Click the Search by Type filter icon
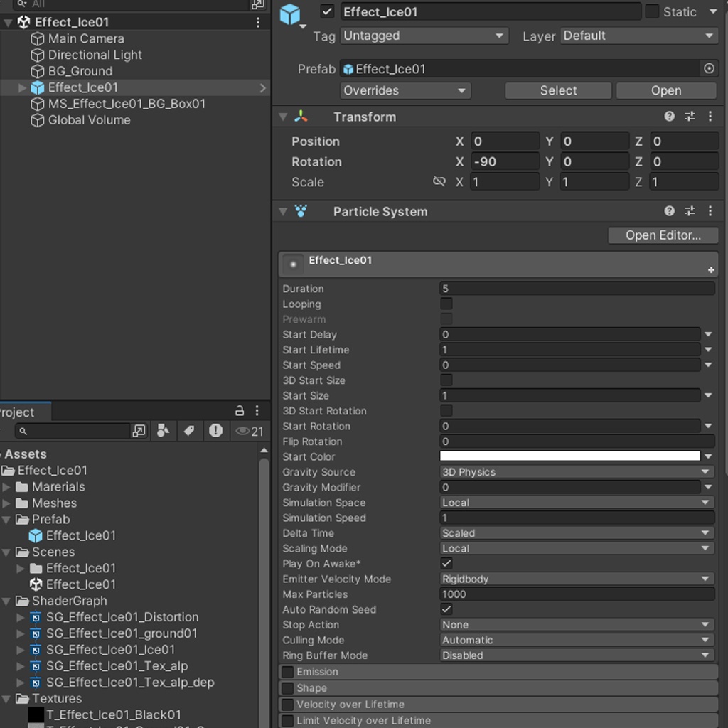Image resolution: width=728 pixels, height=728 pixels. (164, 431)
